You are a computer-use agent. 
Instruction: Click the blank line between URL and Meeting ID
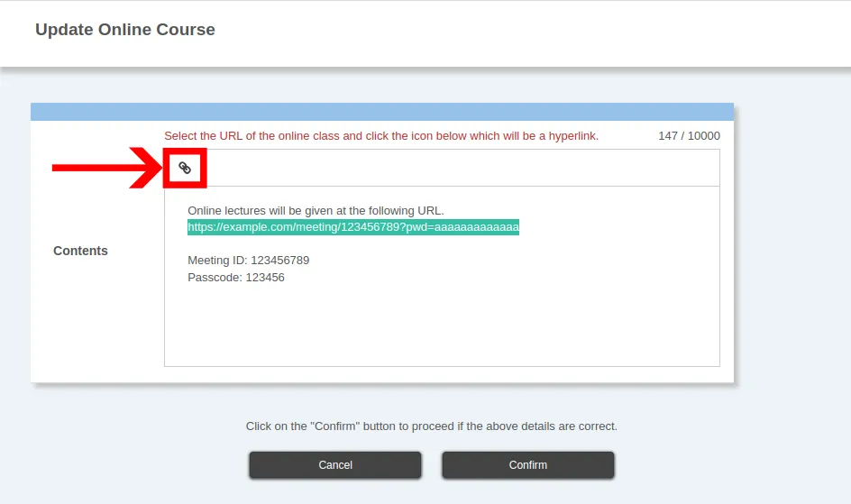coord(361,244)
